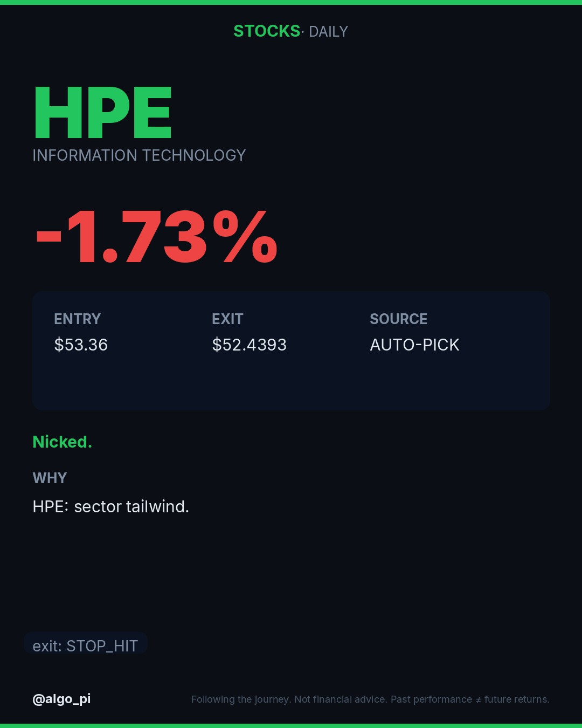The height and width of the screenshot is (728, 582).
Task: Select the ENTRY label
Action: coord(77,319)
